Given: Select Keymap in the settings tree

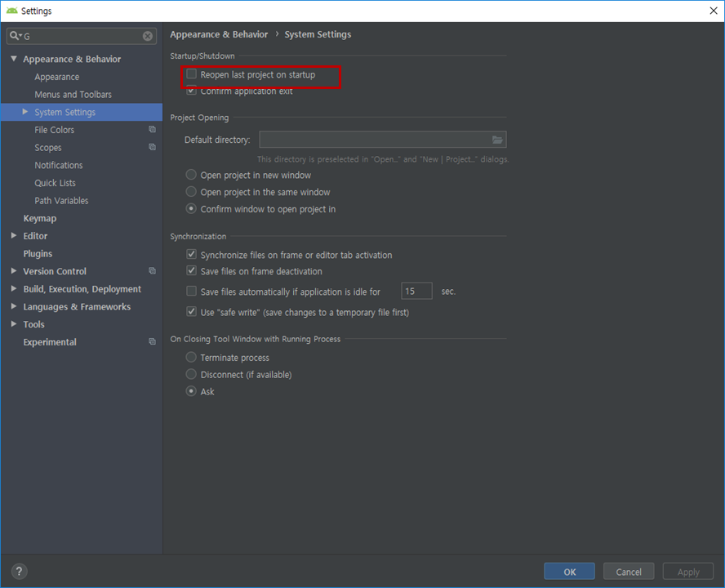Looking at the screenshot, I should 40,218.
